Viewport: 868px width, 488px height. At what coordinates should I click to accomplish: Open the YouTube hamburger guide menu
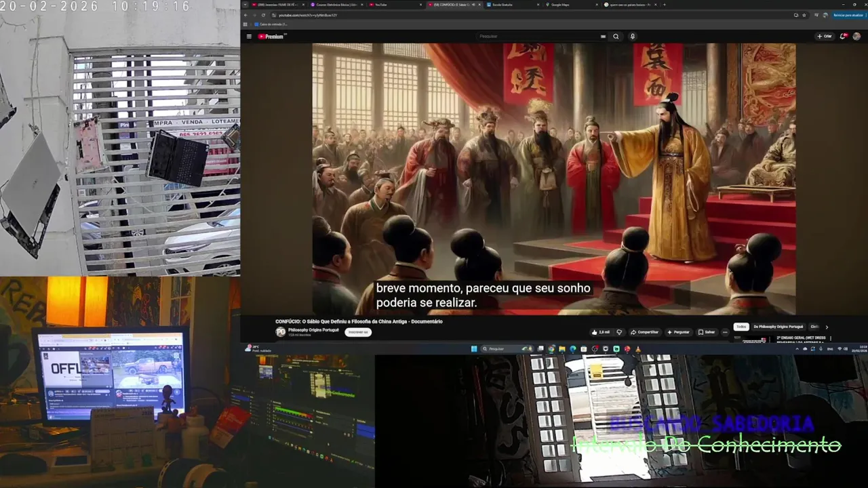[249, 37]
